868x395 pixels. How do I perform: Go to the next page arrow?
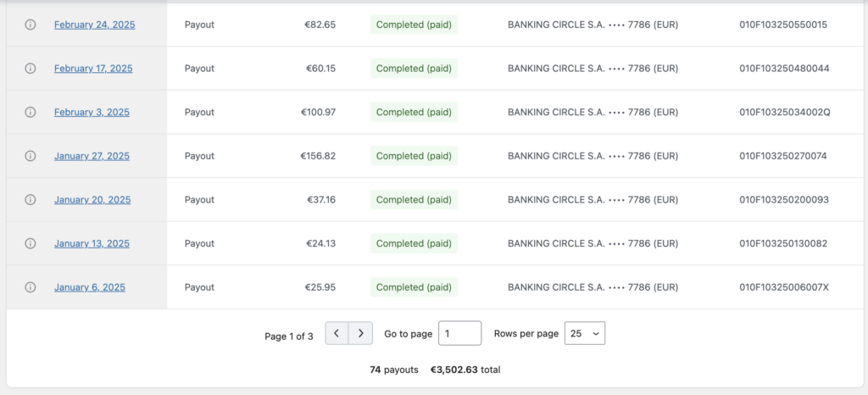(x=361, y=334)
